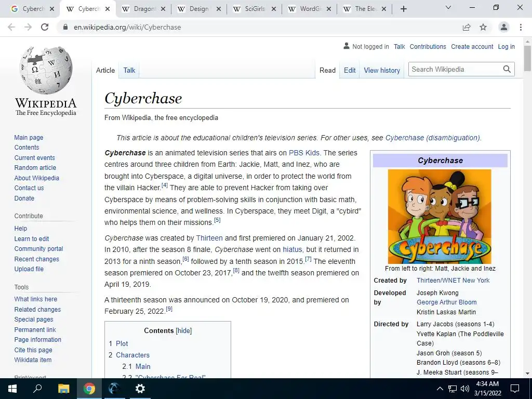Open the Edit tab
532x399 pixels.
350,70
